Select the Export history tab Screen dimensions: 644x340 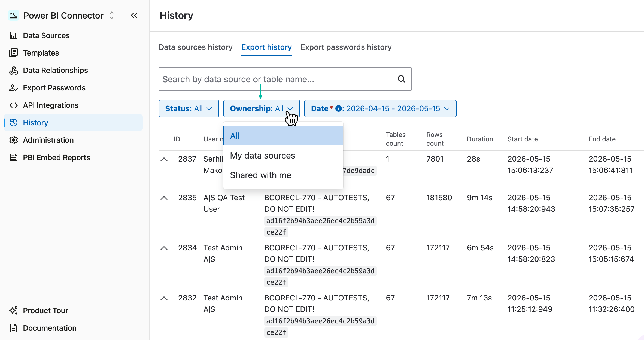pos(266,47)
